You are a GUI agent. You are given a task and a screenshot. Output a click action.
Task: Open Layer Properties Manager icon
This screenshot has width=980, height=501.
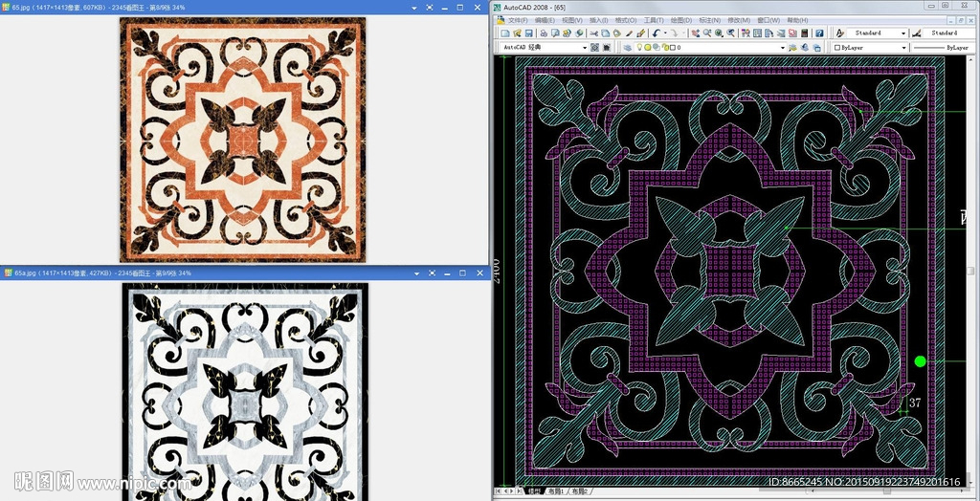point(628,48)
